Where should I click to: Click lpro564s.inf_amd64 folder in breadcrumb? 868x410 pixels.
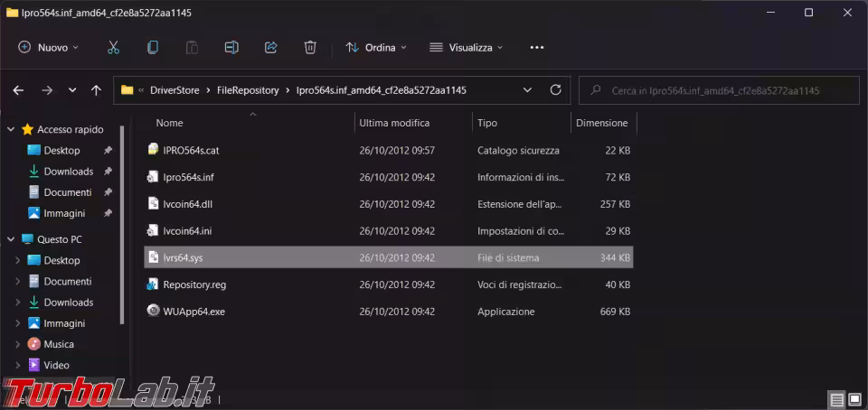pyautogui.click(x=382, y=90)
